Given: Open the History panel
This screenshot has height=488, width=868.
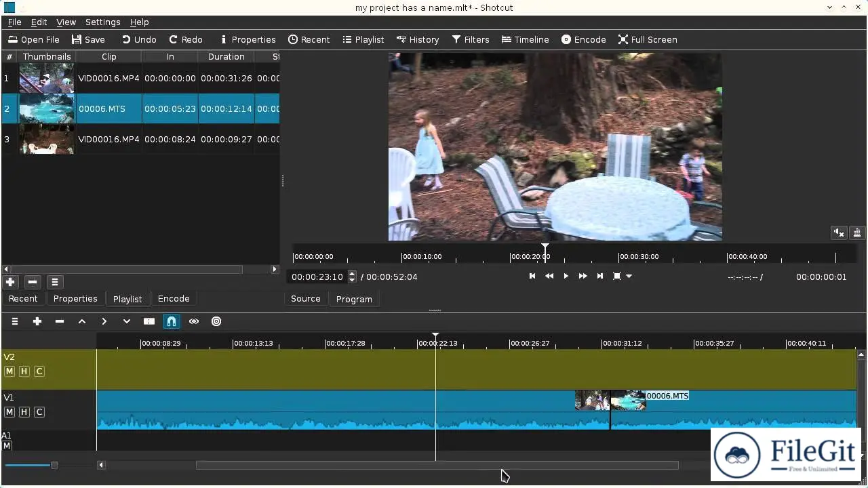Looking at the screenshot, I should tap(418, 39).
